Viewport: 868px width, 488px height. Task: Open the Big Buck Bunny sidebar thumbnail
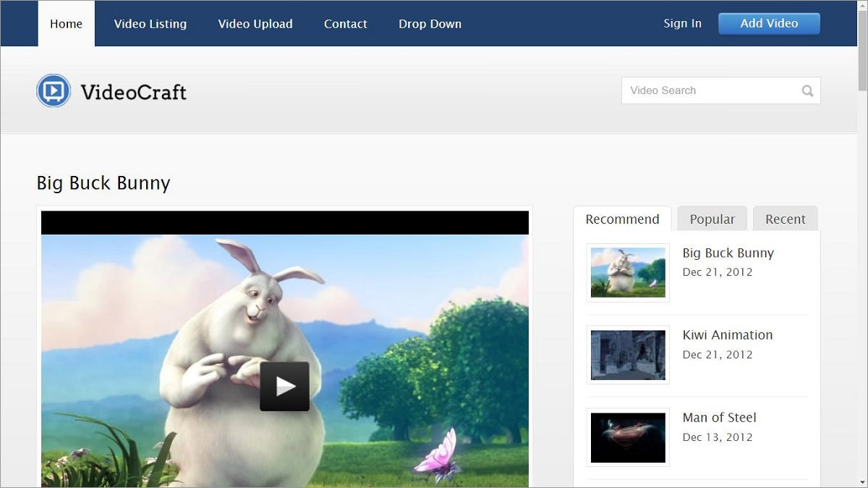[628, 272]
